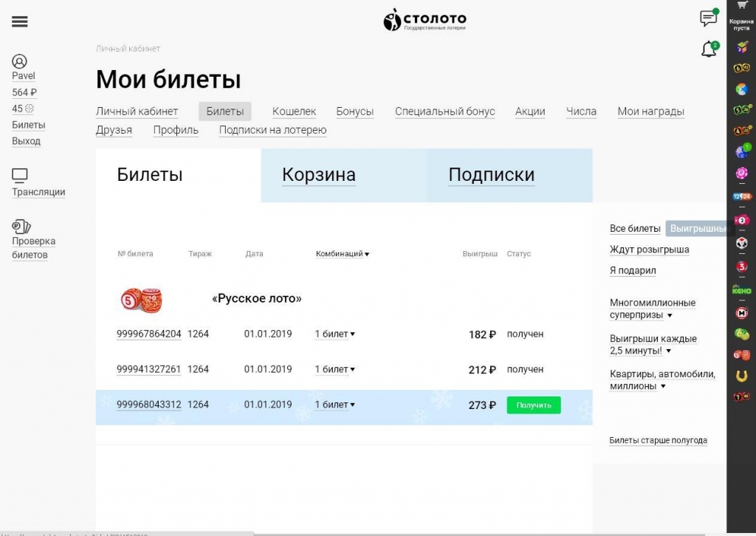Open the 12/24 lottery icon
This screenshot has height=536, width=756.
[742, 196]
